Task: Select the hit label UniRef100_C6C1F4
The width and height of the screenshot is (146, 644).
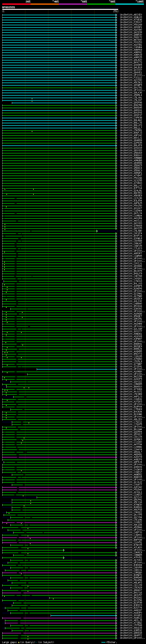Action: 131,233
